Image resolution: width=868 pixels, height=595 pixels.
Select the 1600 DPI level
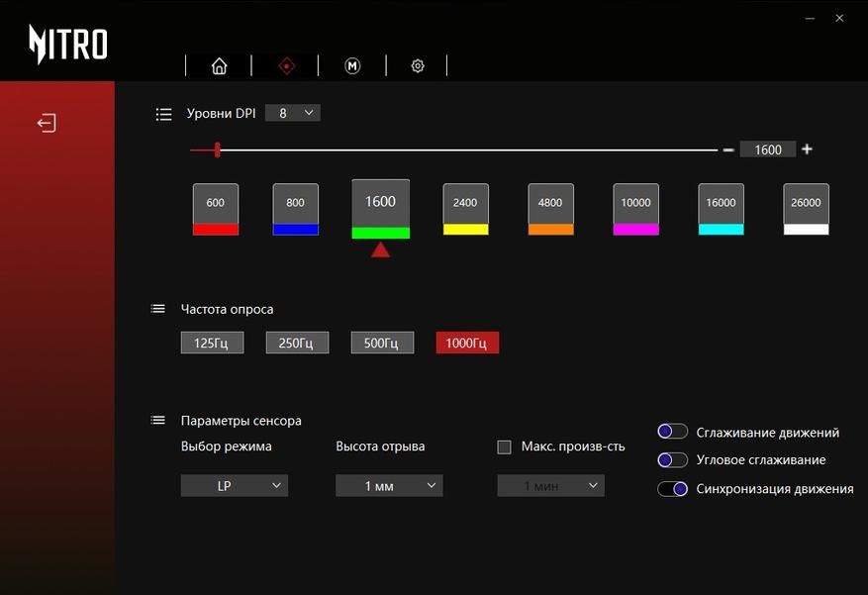pyautogui.click(x=381, y=203)
